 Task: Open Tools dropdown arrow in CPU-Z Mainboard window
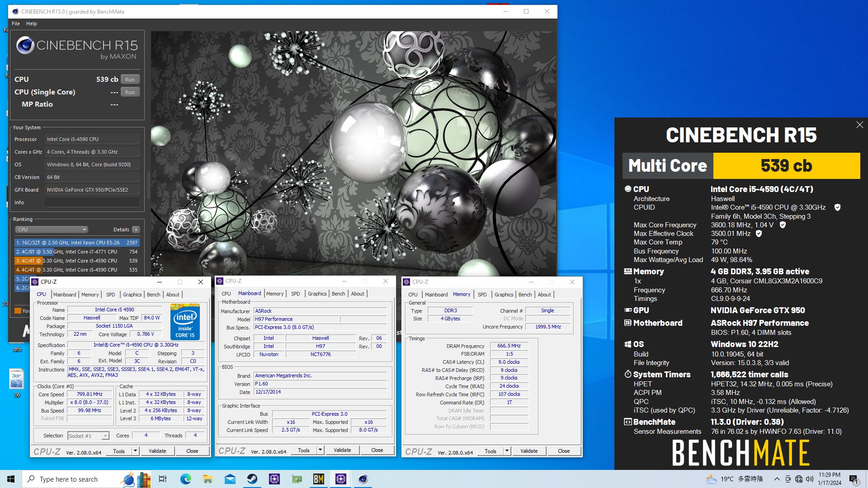click(320, 450)
